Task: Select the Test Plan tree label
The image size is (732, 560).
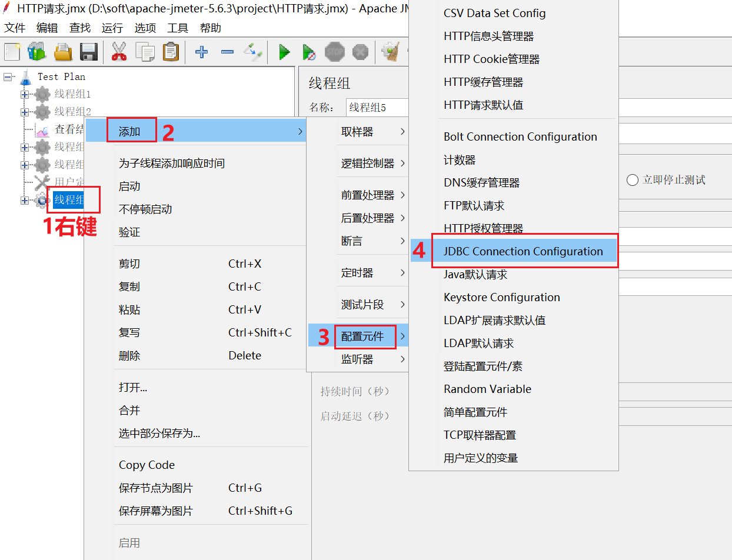Action: tap(61, 76)
